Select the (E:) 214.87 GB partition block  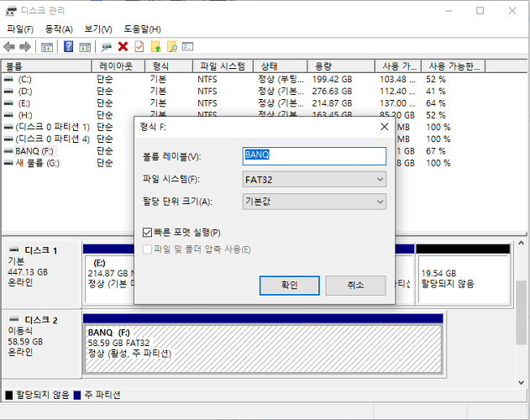[109, 279]
